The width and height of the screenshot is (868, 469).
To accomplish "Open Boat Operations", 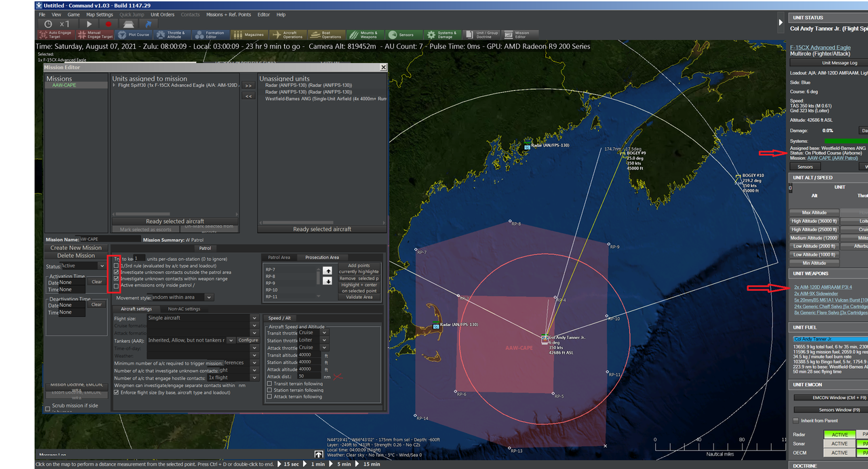I will [x=327, y=34].
